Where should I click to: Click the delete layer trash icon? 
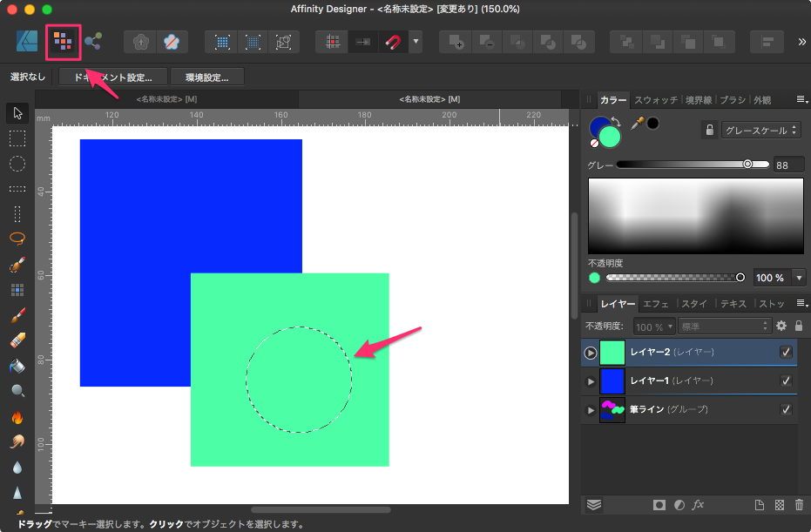pyautogui.click(x=799, y=505)
